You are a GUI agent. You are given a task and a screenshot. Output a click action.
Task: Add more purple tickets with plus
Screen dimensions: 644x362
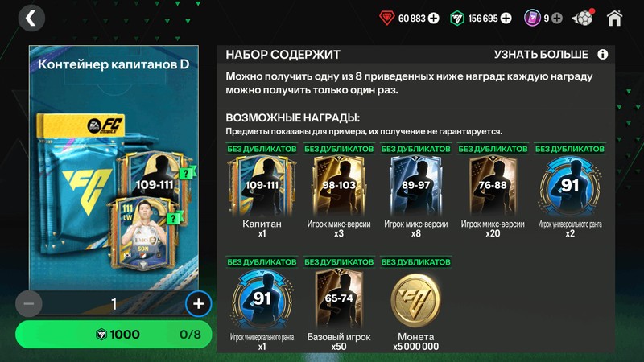point(557,18)
